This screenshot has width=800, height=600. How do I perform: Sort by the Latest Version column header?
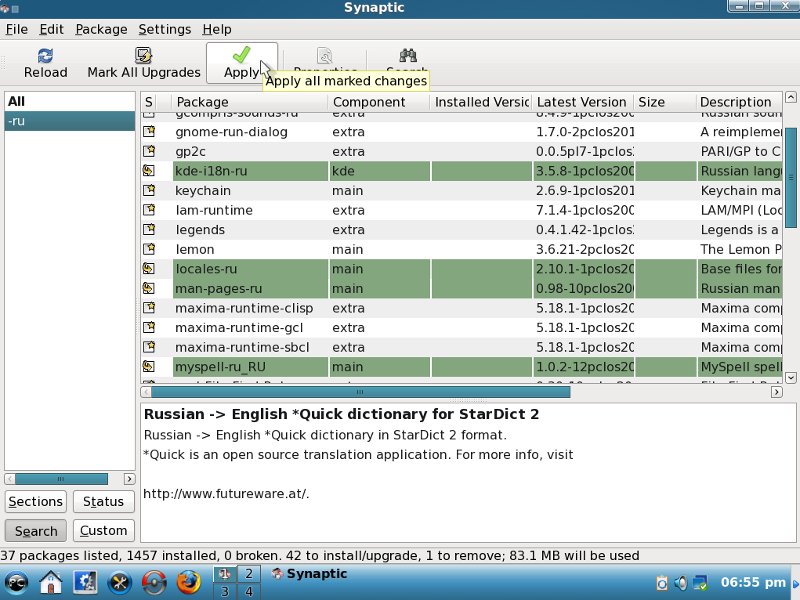(x=581, y=102)
